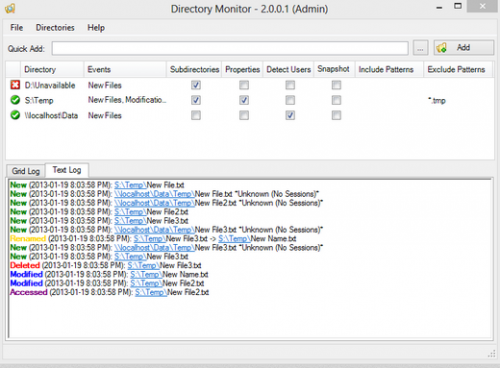Image resolution: width=500 pixels, height=368 pixels.
Task: Click the Snapshot column header
Action: pyautogui.click(x=334, y=69)
